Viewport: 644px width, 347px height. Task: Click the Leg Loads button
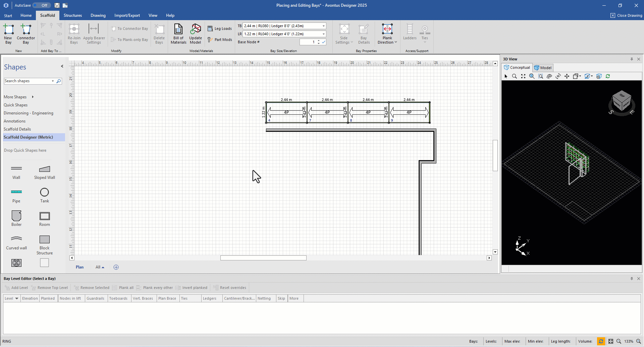point(220,29)
